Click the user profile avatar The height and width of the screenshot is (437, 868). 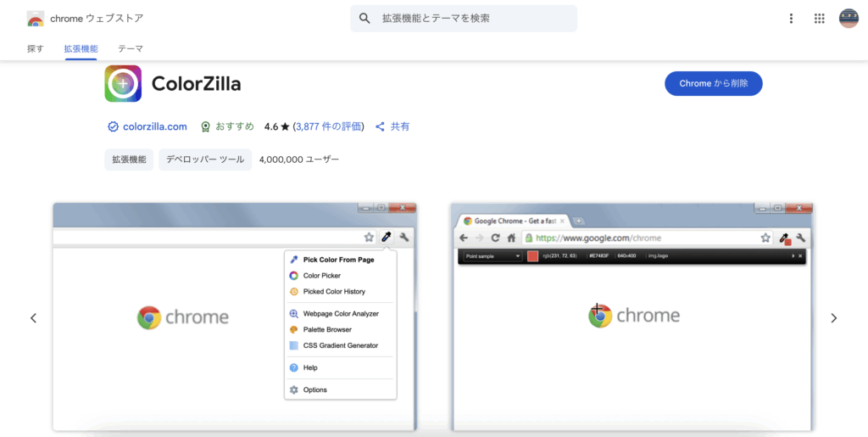coord(849,19)
